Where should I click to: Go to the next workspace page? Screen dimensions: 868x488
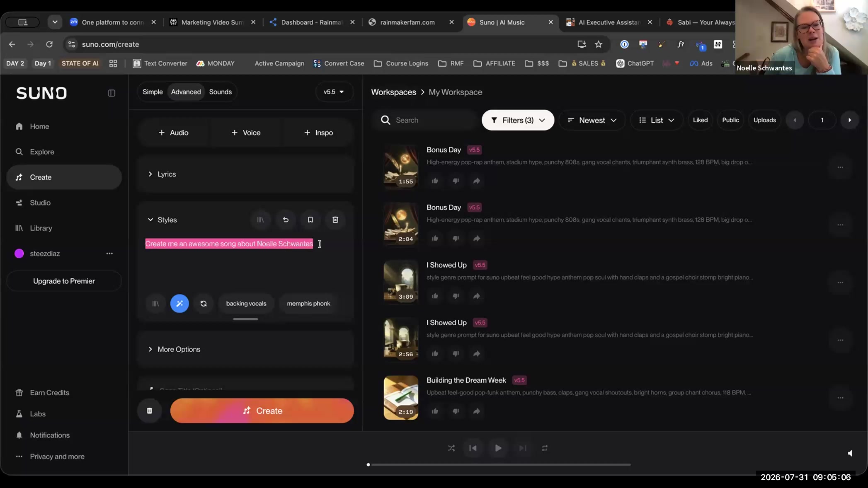(x=850, y=120)
